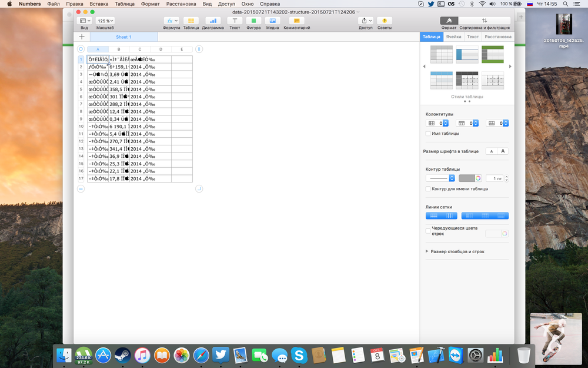This screenshot has width=588, height=368.
Task: Toggle footer row grid lines button
Action: tap(500, 216)
